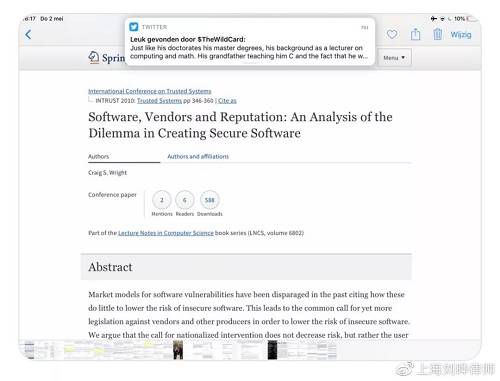Tap the Weibo watermark logo
Viewport: 500px width, 381px height.
pyautogui.click(x=405, y=369)
